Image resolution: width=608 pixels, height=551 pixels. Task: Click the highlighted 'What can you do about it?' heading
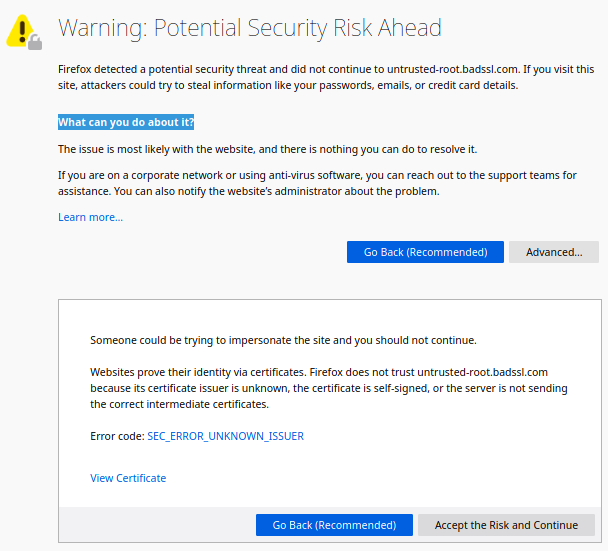126,122
